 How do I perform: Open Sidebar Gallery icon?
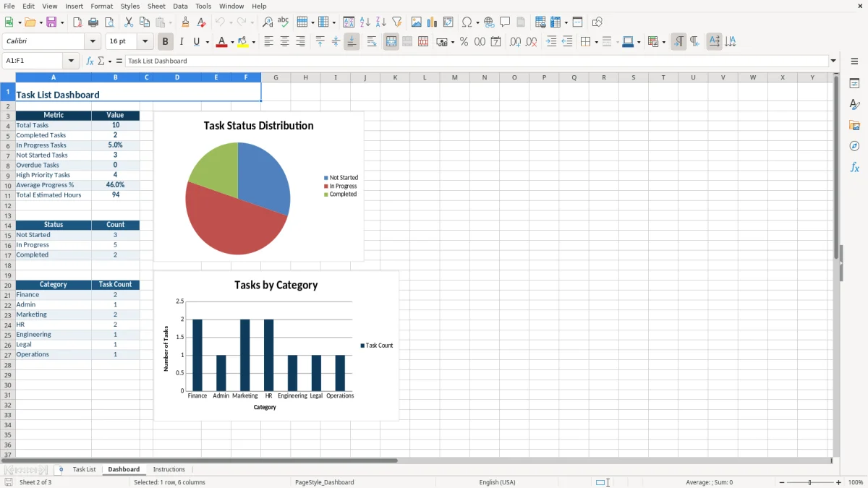click(854, 125)
